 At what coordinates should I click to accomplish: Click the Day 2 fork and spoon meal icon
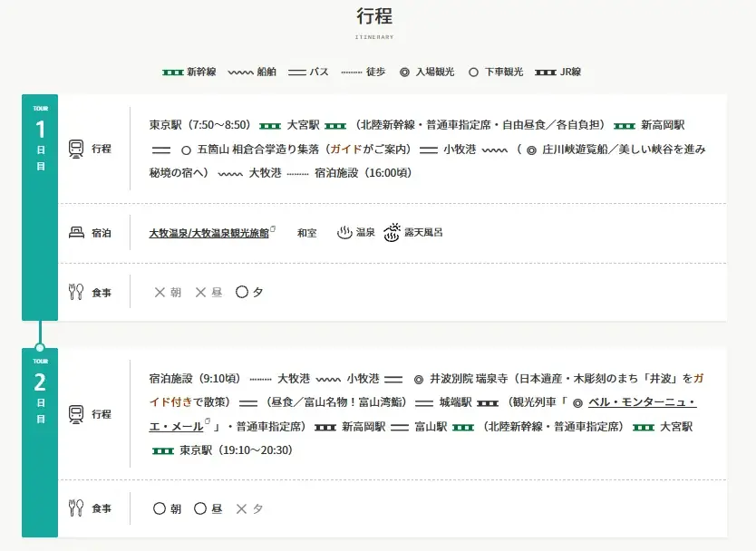click(x=76, y=508)
